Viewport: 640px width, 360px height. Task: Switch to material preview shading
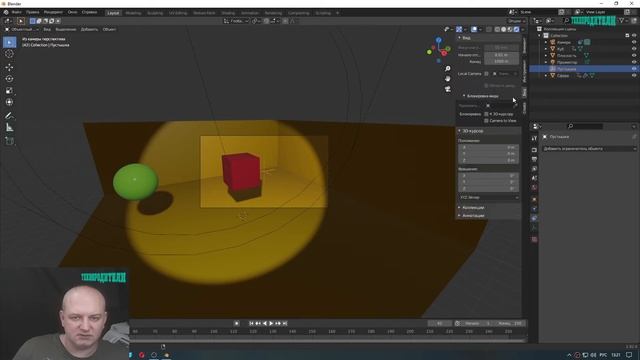[510, 29]
